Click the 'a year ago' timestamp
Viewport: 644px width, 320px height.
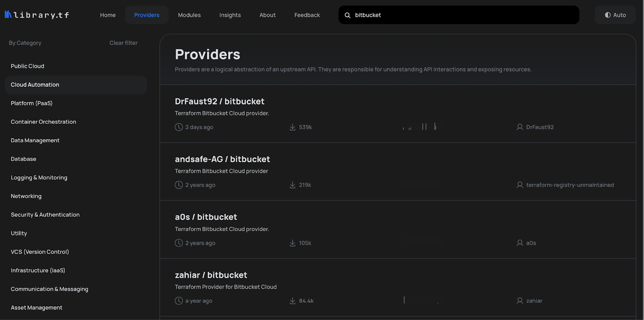(x=199, y=301)
